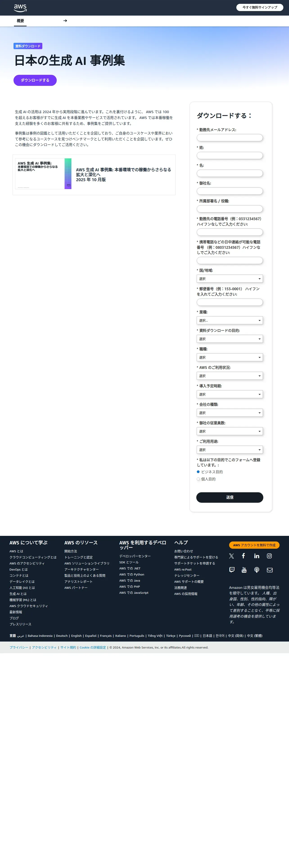Select ビジネス目的 radio option

point(198,472)
